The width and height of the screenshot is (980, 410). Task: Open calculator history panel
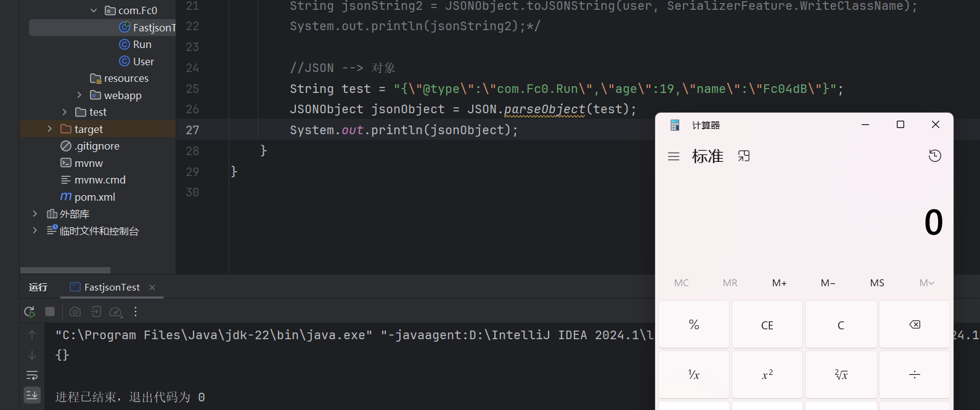click(934, 156)
